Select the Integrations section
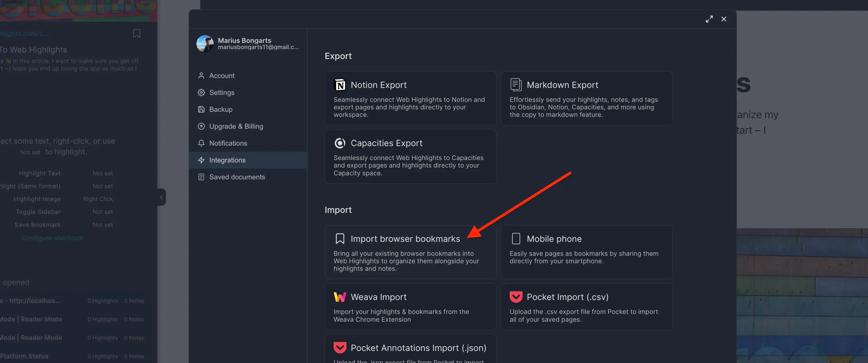 [x=248, y=160]
